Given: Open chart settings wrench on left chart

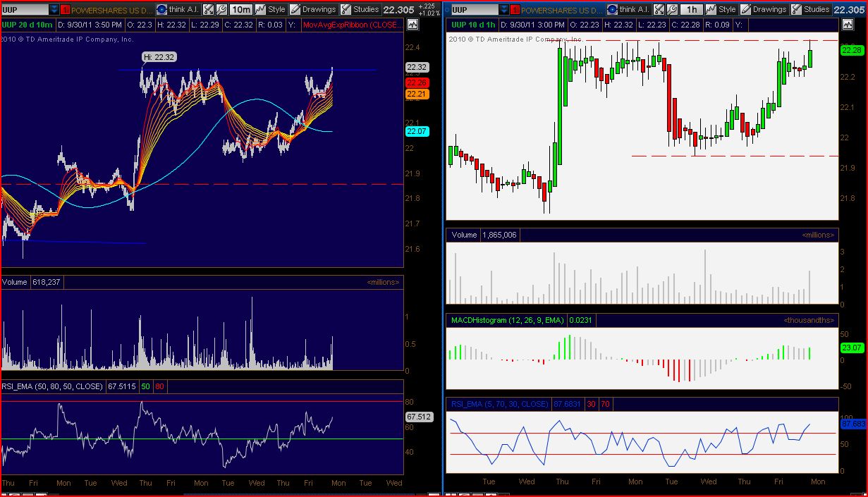Looking at the screenshot, I should [221, 9].
